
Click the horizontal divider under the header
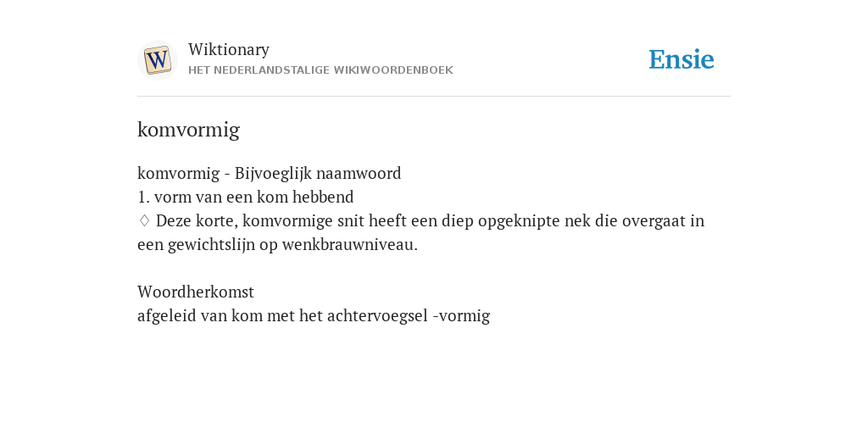pyautogui.click(x=434, y=97)
